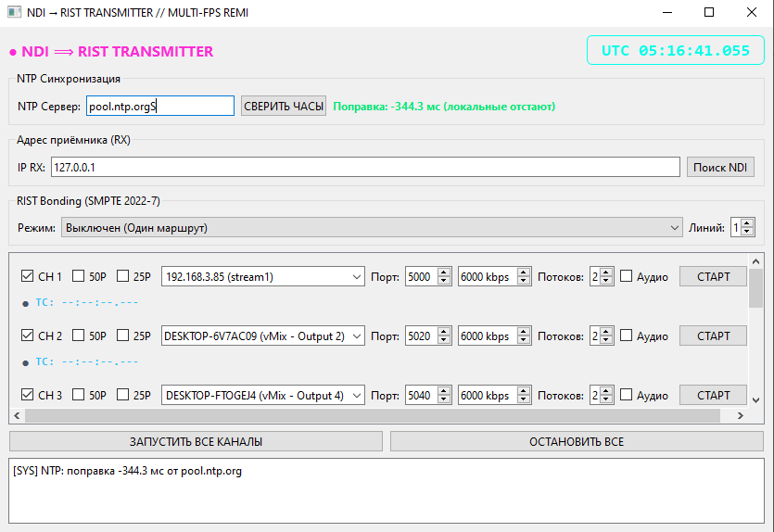Increase the CH 3 6000 kbps bitrate
Screen dimensions: 774x532
(524, 391)
